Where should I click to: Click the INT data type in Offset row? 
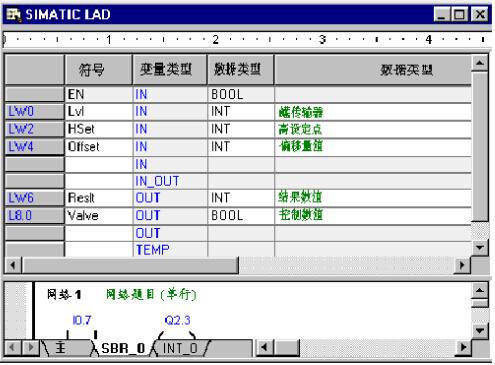click(241, 147)
